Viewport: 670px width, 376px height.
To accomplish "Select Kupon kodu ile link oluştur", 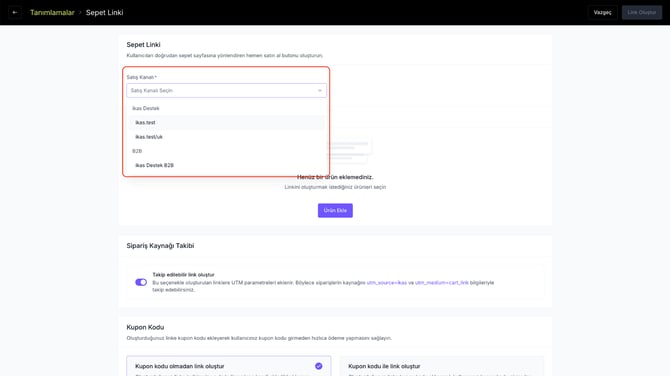I will (442, 366).
